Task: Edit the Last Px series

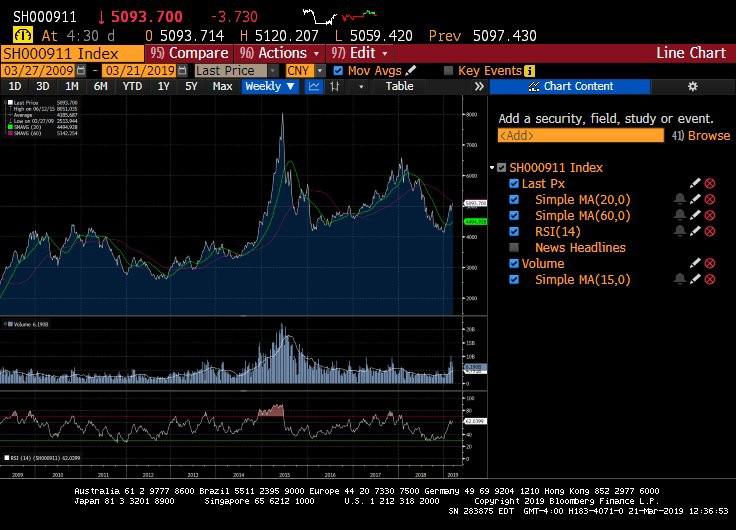Action: [695, 183]
